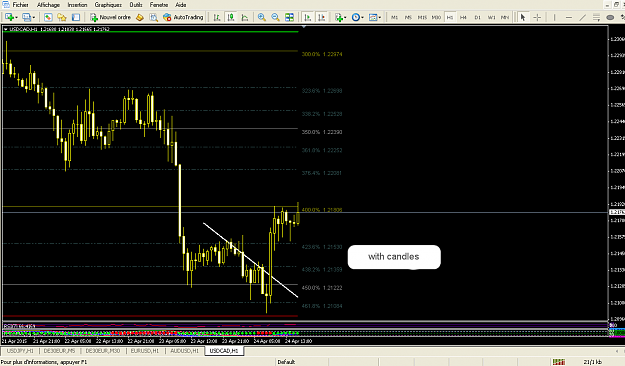Select the H1 timeframe button
The height and width of the screenshot is (366, 625).
(450, 17)
